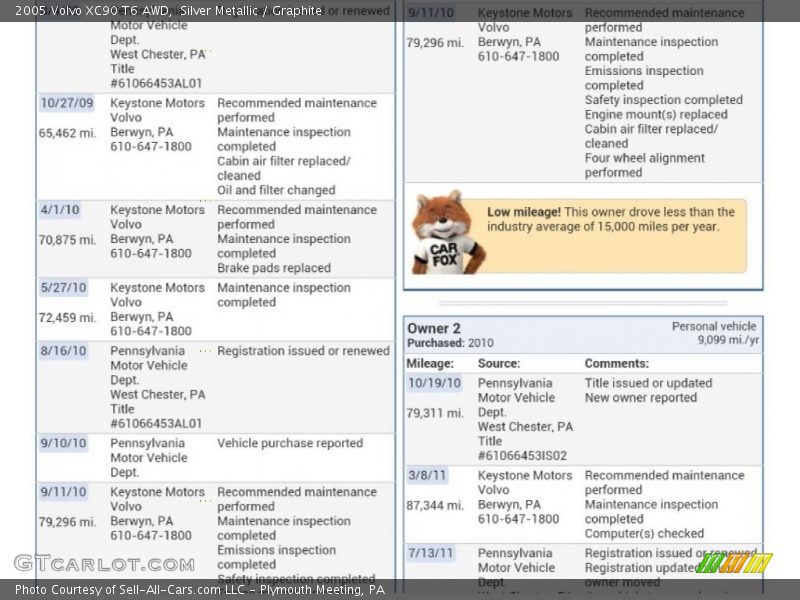Click 'Computer(s) checked' comment
Image resolution: width=800 pixels, height=600 pixels.
[644, 534]
